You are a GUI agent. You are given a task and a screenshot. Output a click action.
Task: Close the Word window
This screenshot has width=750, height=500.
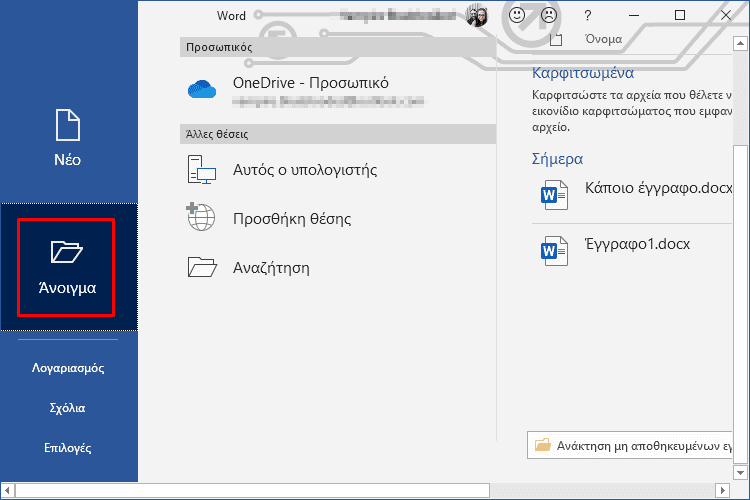click(x=726, y=15)
